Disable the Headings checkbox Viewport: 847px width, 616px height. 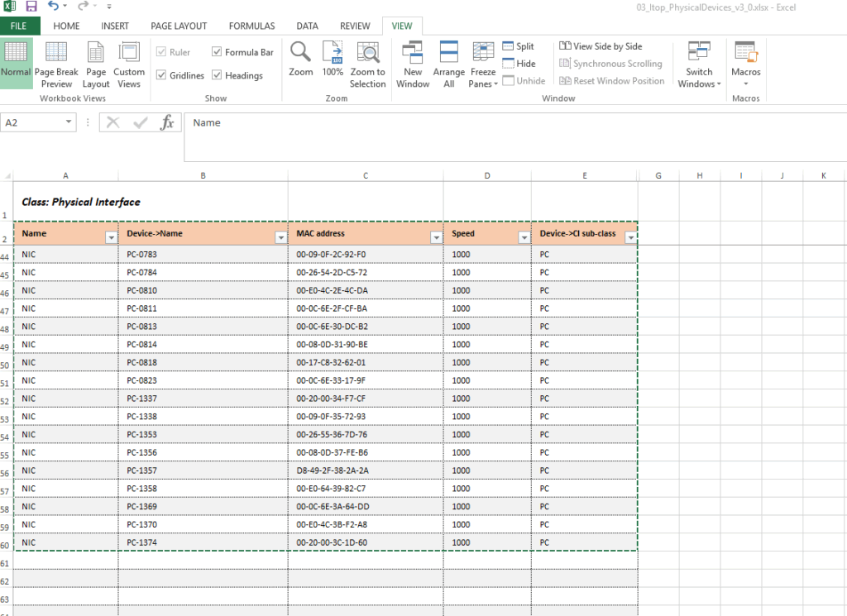tap(217, 75)
